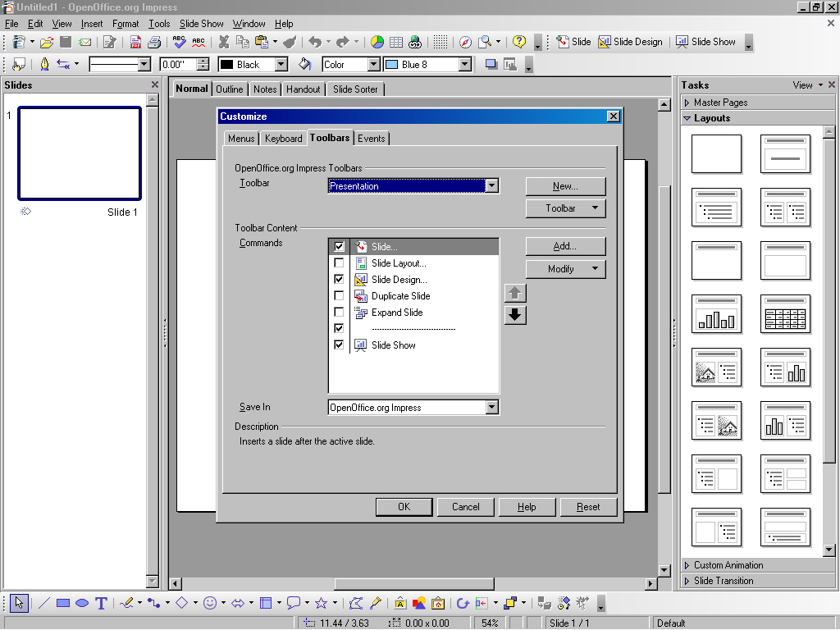
Task: Uncheck the separator line checkbox
Action: pyautogui.click(x=339, y=328)
